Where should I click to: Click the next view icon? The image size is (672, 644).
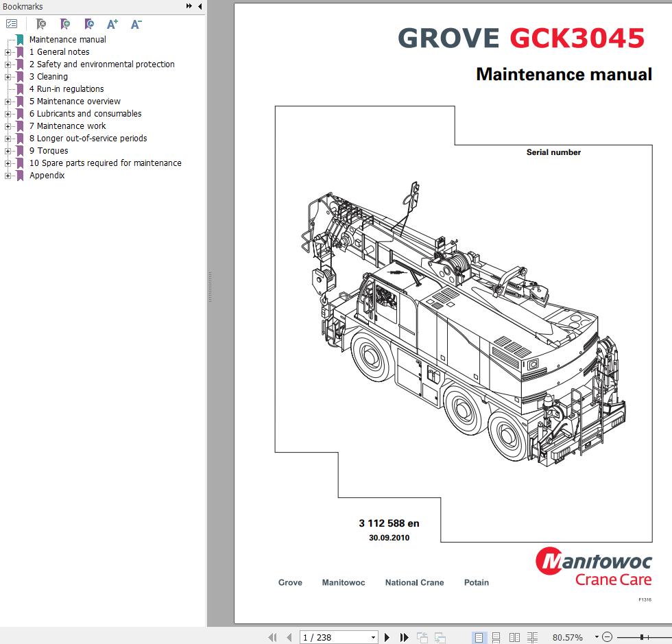pyautogui.click(x=440, y=637)
